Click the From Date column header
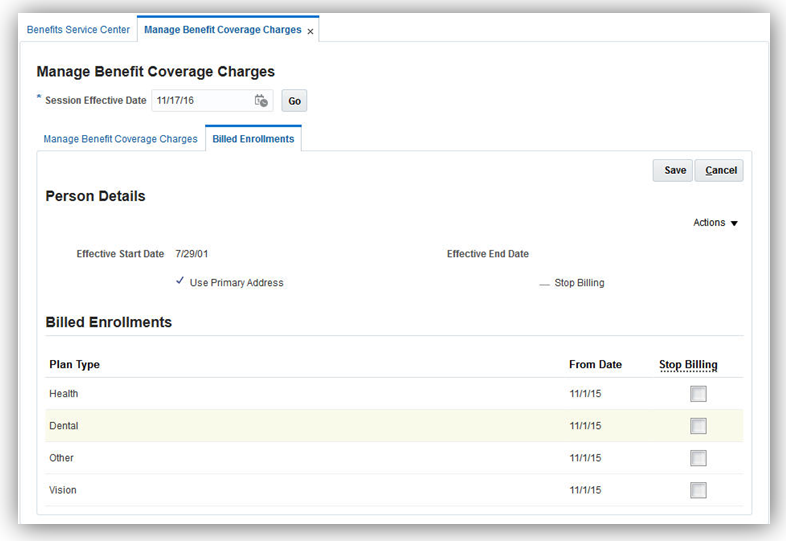The height and width of the screenshot is (541, 786). (595, 365)
